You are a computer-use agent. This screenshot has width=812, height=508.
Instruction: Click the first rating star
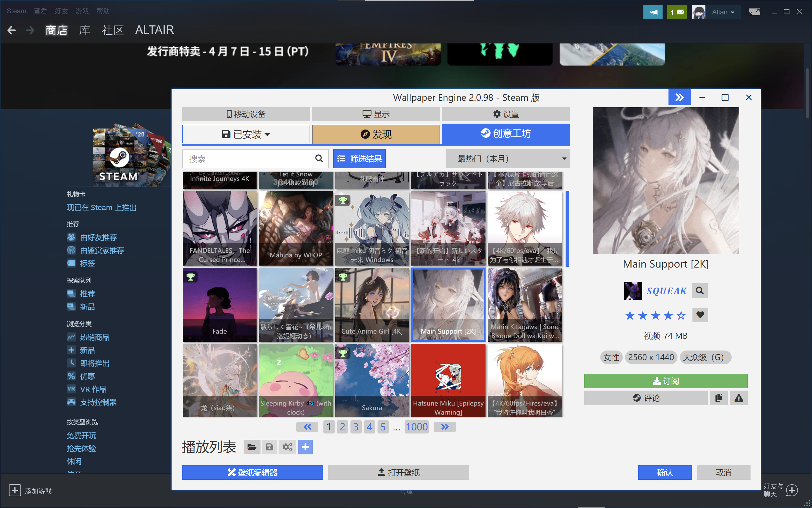[x=630, y=316]
